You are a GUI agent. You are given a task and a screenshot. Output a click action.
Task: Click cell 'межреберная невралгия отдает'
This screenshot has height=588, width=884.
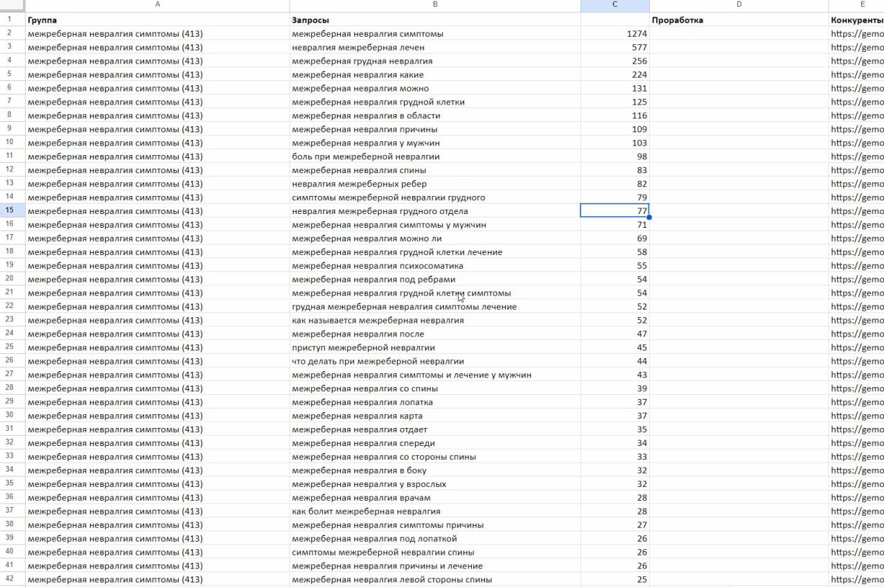pyautogui.click(x=435, y=429)
